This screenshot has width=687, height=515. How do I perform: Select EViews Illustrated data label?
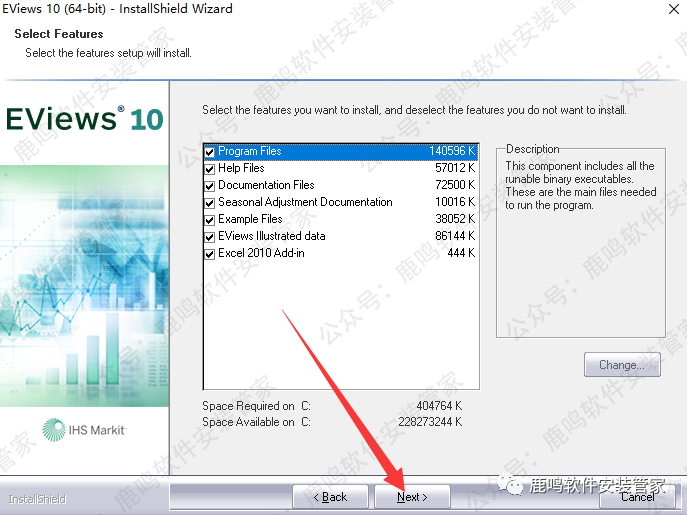click(272, 236)
